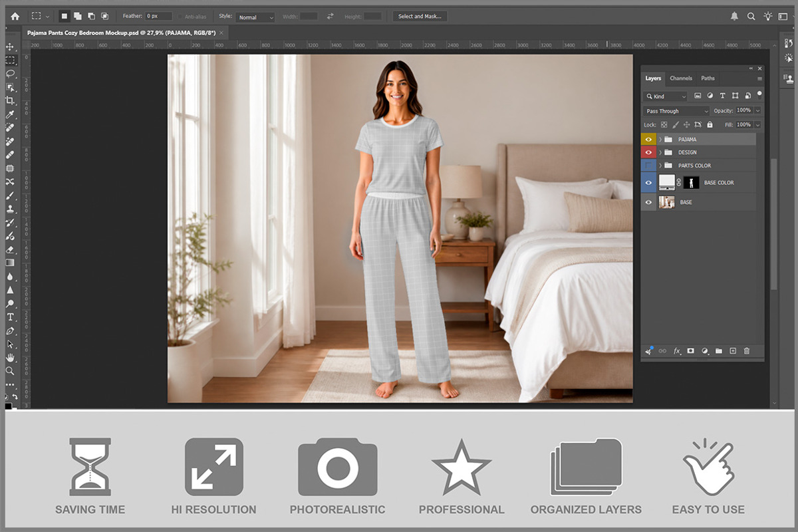Screen dimensions: 798x532
Task: Select the Layers tab
Action: [x=653, y=78]
